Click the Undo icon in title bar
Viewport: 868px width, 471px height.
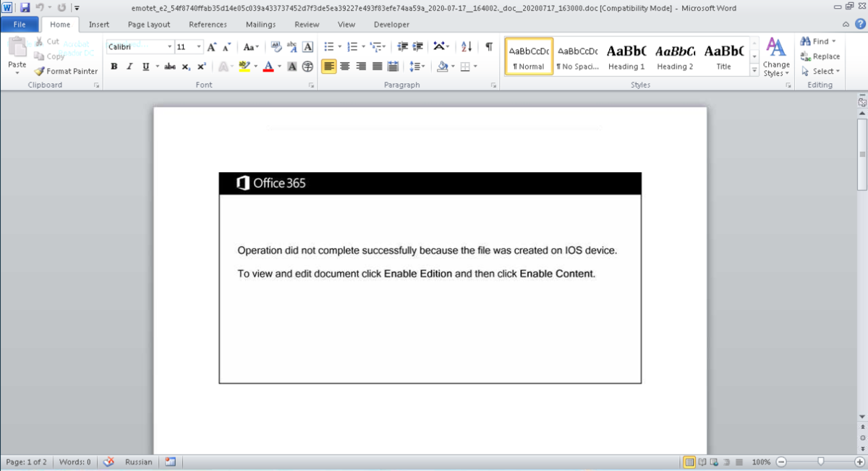click(41, 8)
